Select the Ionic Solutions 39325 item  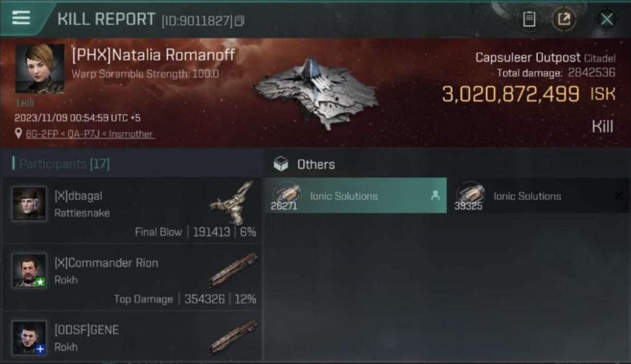coord(537,196)
